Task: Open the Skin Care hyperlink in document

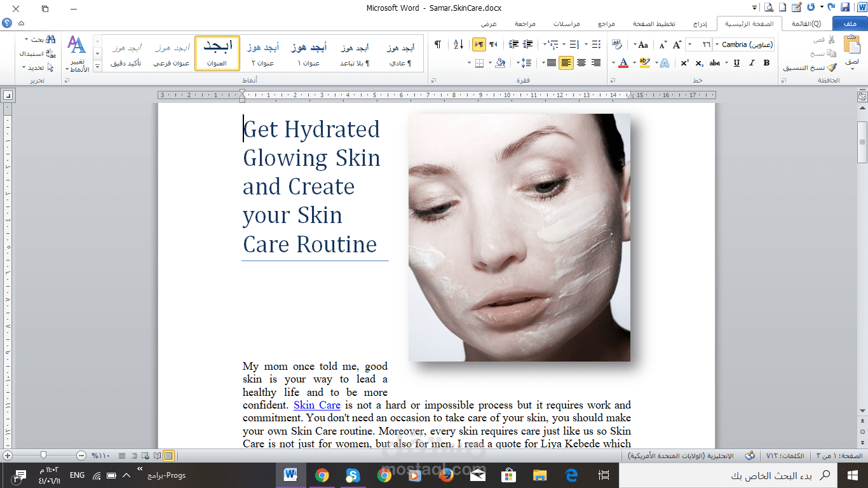Action: (317, 405)
